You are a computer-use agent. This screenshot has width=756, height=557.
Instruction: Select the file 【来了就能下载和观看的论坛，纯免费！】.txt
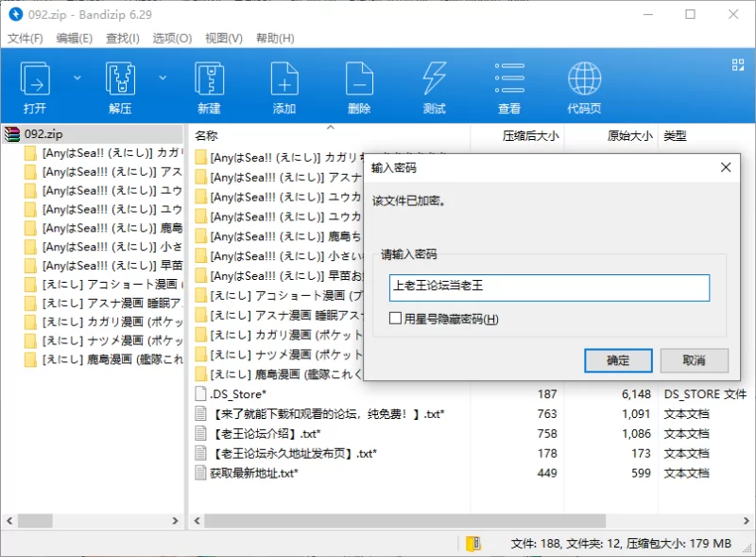tap(328, 413)
